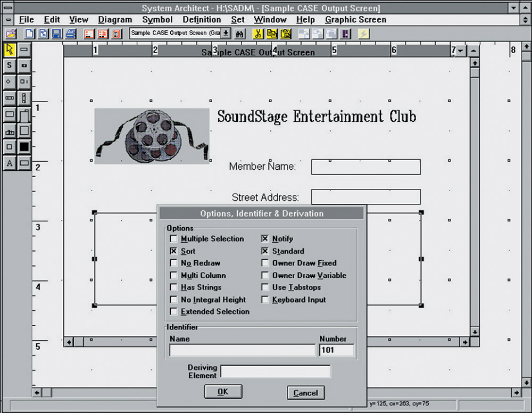The width and height of the screenshot is (532, 413).
Task: Select the A text tool
Action: click(10, 163)
